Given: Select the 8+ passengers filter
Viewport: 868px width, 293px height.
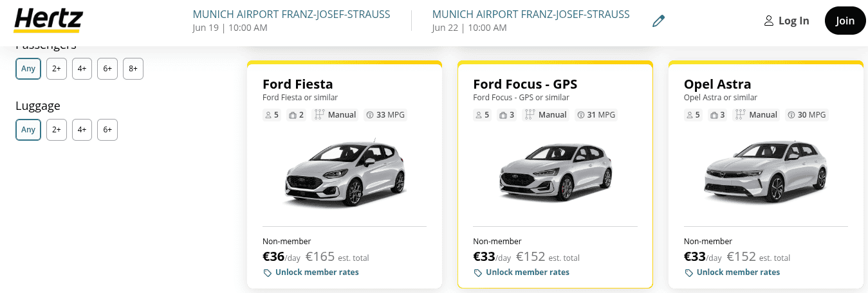Looking at the screenshot, I should (x=133, y=69).
